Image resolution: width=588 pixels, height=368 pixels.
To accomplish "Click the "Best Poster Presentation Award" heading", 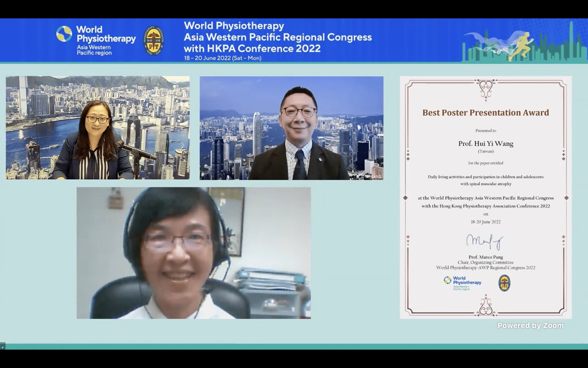I will click(x=486, y=112).
